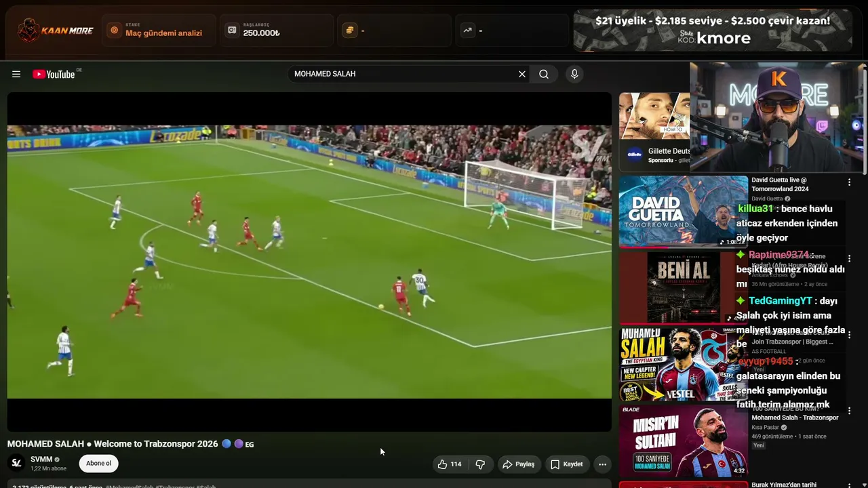Open the Kısa Paslar channel name
Viewport: 868px width, 488px height.
click(x=765, y=428)
